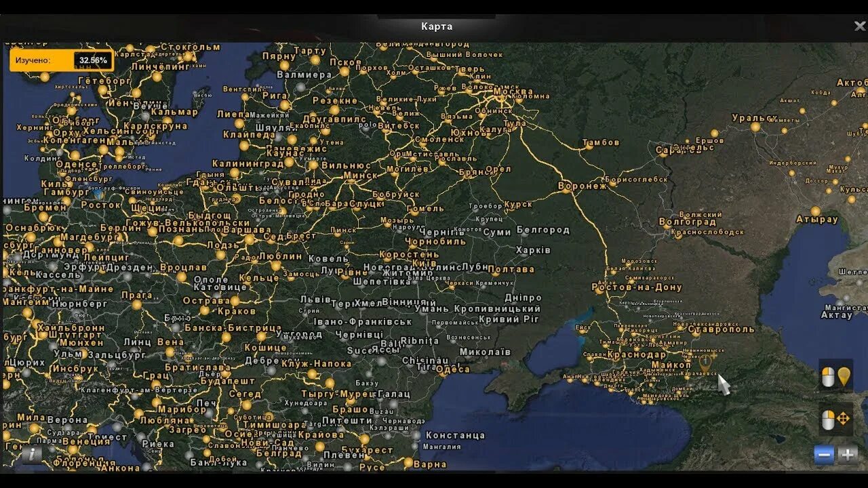Click the Белгород city label
868x488 pixels.
(543, 230)
